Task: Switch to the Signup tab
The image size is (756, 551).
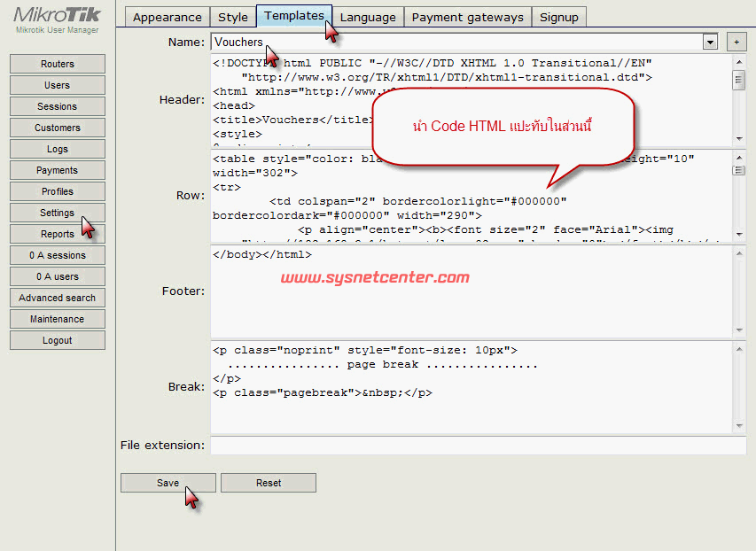Action: click(x=559, y=18)
